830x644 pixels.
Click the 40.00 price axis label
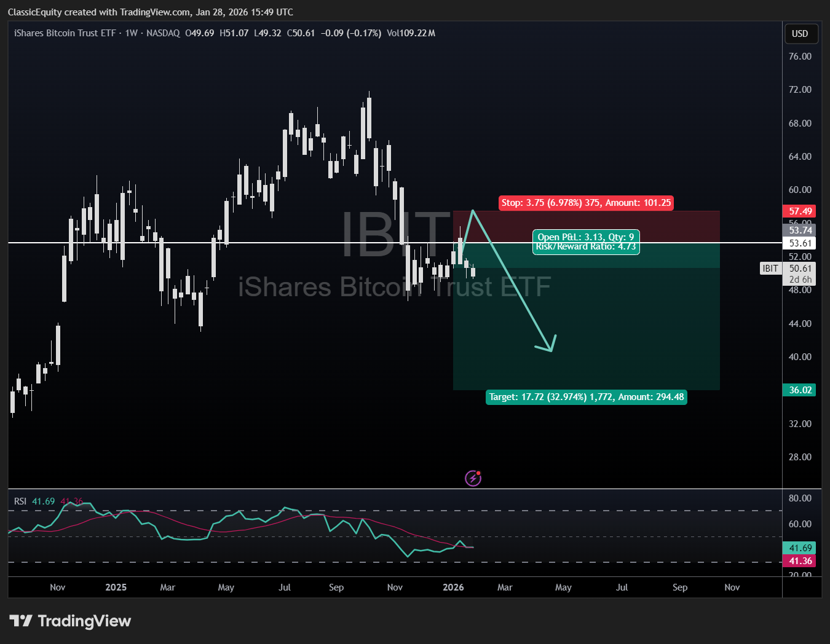coord(800,357)
